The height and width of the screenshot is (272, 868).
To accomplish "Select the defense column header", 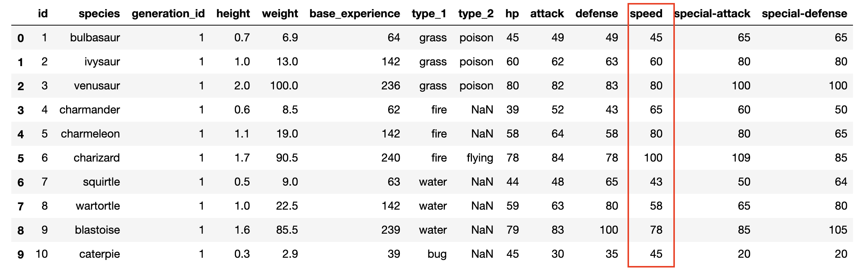I will tap(597, 14).
